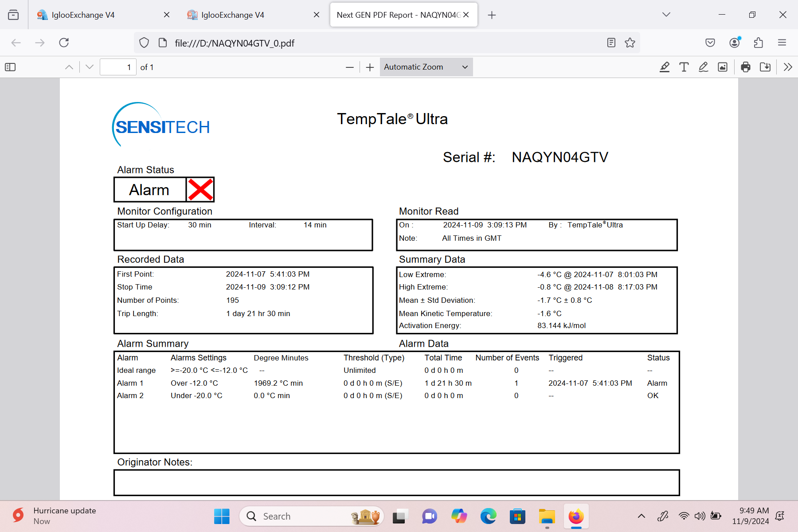Switch to the second IglooExchange V4 tab
This screenshot has height=532, width=798.
click(x=254, y=15)
